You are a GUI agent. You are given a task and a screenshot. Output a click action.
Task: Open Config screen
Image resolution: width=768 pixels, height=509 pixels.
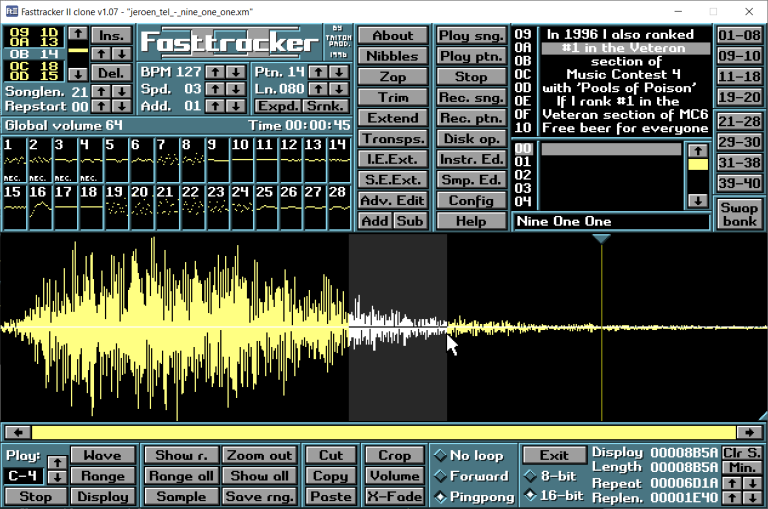(x=471, y=200)
